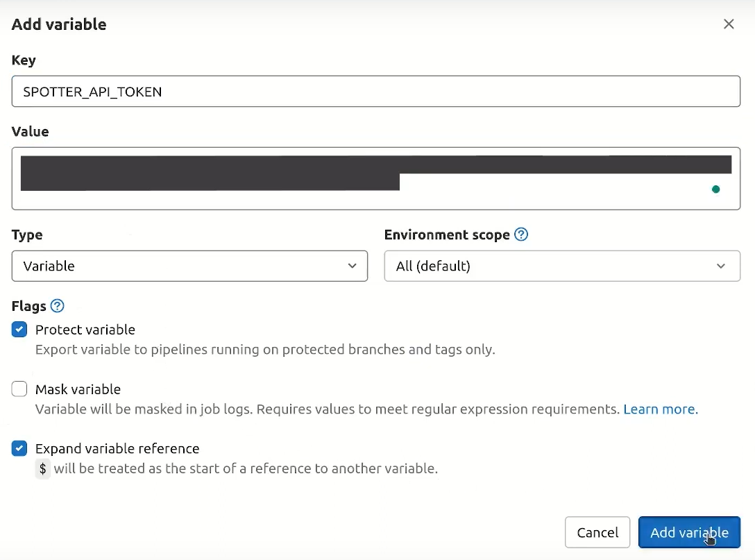Click the chevron in the Environment scope dropdown

click(x=721, y=266)
